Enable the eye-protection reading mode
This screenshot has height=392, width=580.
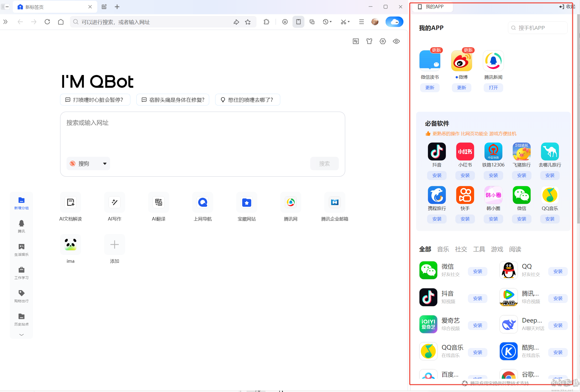pos(396,41)
